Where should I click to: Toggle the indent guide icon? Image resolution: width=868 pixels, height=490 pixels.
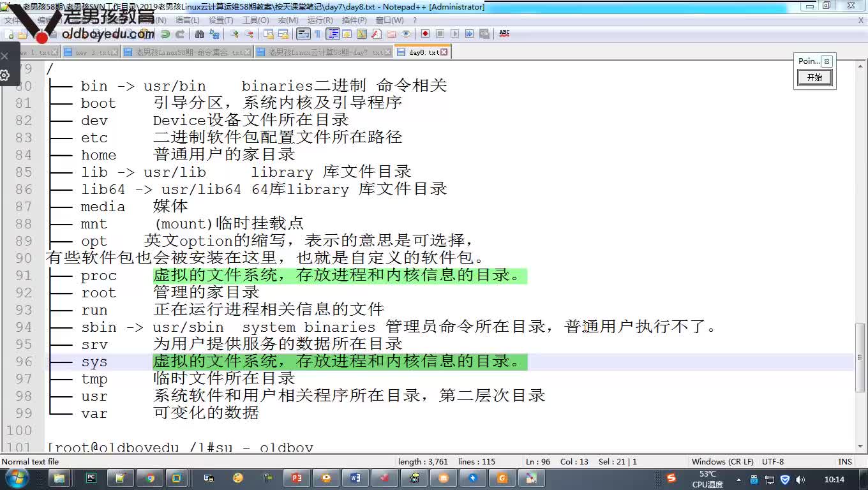tap(333, 34)
